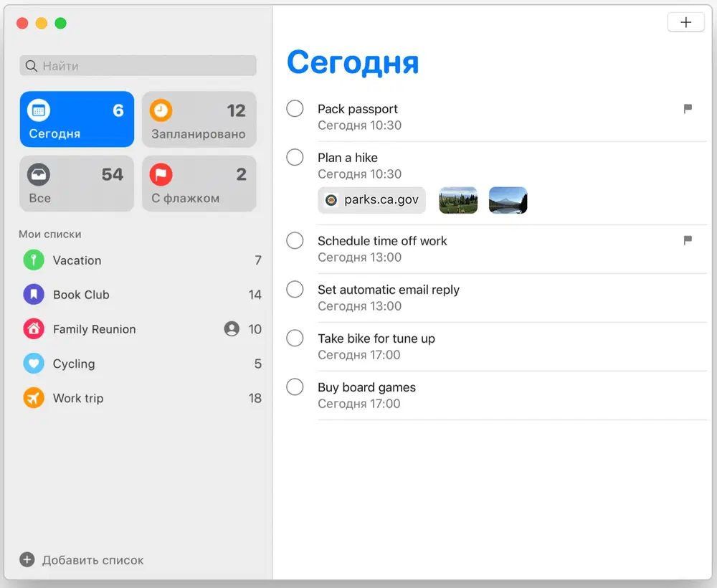This screenshot has width=717, height=588.
Task: Open the first meadow photo thumbnail
Action: [x=458, y=200]
